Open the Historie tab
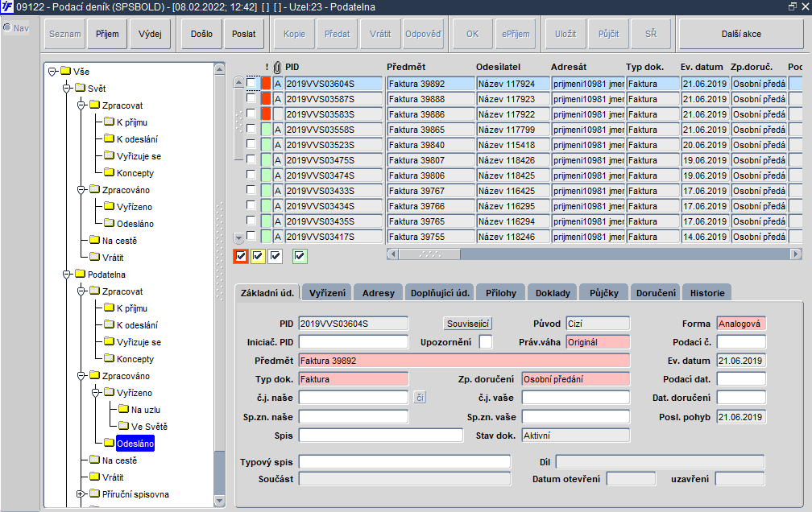 (x=707, y=292)
